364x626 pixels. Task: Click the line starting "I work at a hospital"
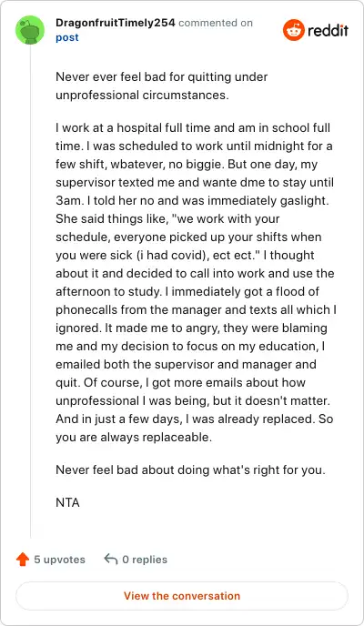193,127
